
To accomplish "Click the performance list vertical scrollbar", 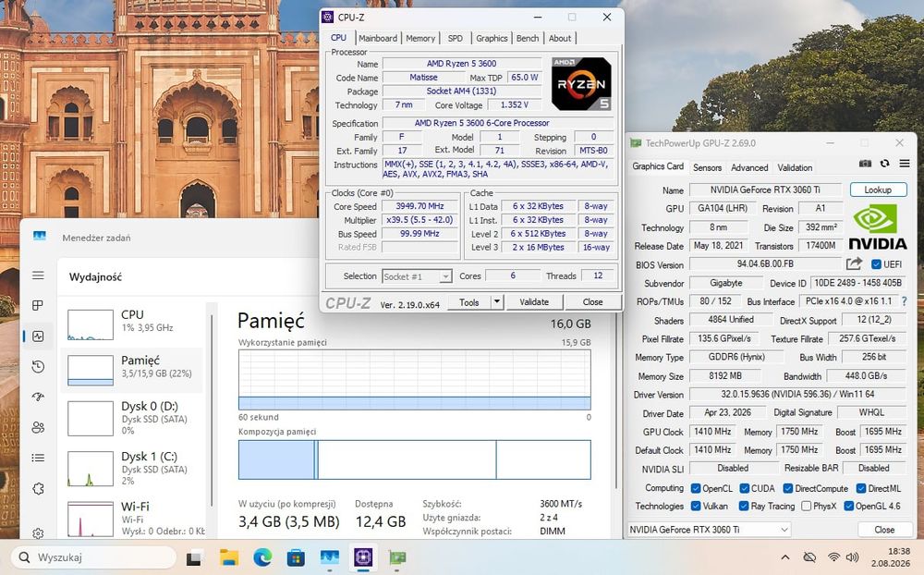I will pos(212,410).
